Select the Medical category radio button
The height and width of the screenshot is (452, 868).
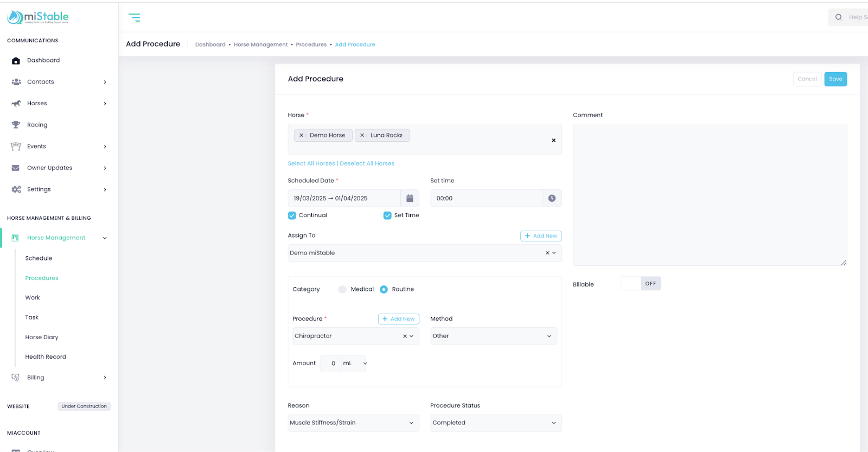tap(342, 290)
